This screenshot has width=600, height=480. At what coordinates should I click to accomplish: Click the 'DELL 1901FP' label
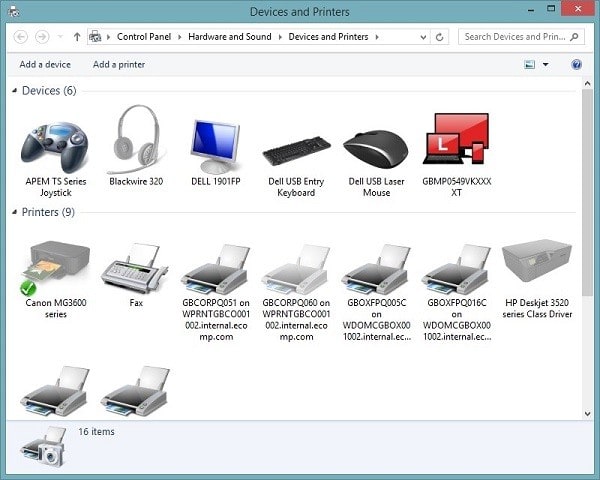[x=216, y=181]
